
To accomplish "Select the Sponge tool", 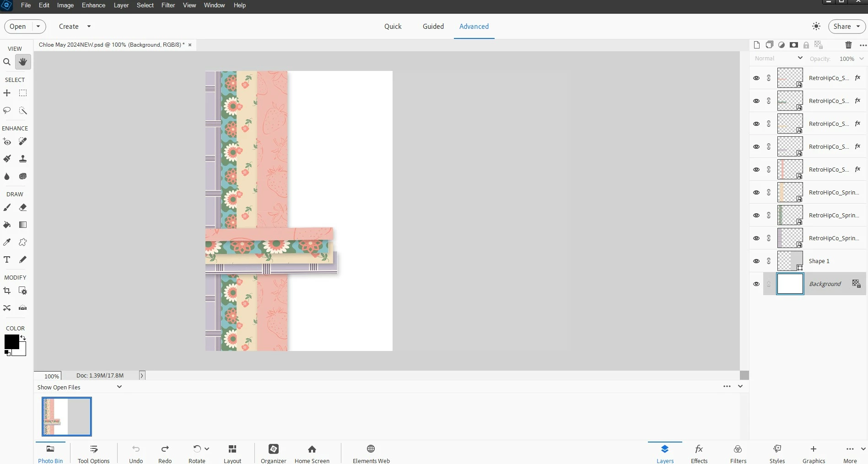I will tap(23, 176).
